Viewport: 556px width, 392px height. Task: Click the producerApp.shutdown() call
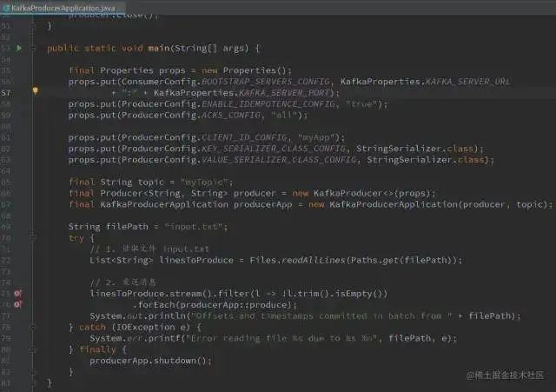tap(149, 361)
